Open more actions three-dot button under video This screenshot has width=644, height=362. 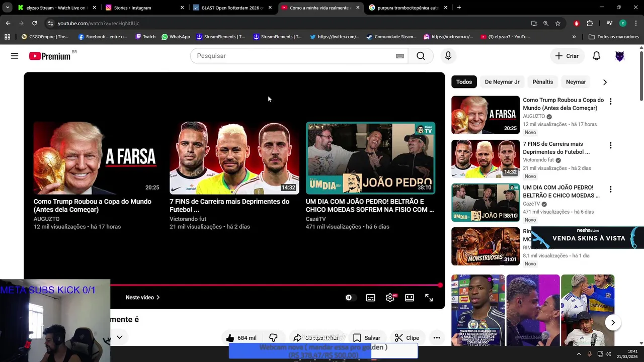coord(437,338)
